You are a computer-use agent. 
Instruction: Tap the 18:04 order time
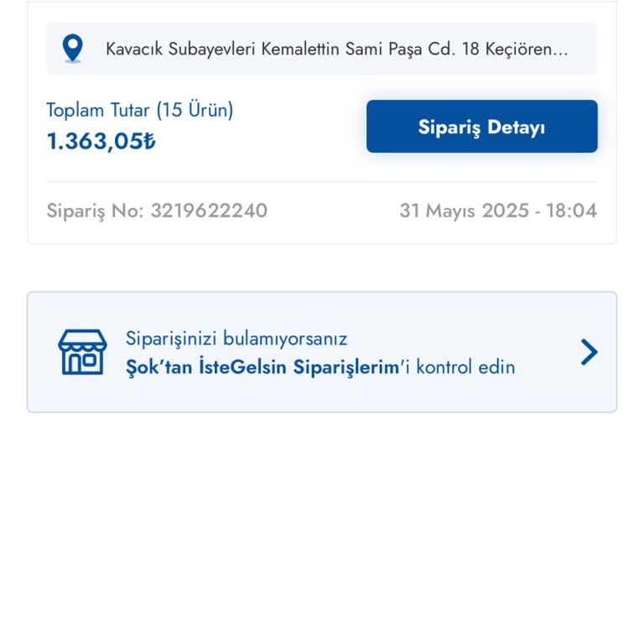(572, 210)
